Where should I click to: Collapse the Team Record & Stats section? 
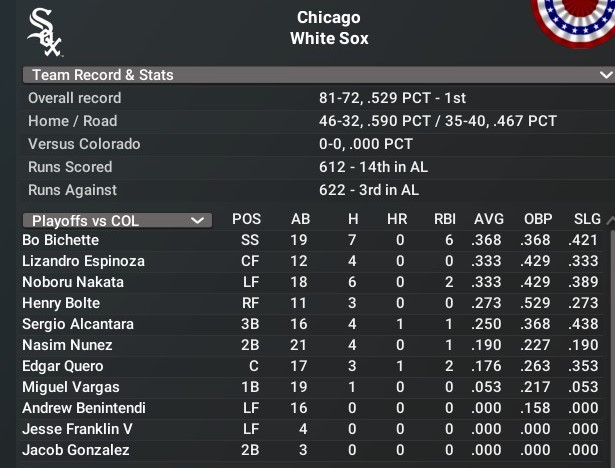pos(604,75)
